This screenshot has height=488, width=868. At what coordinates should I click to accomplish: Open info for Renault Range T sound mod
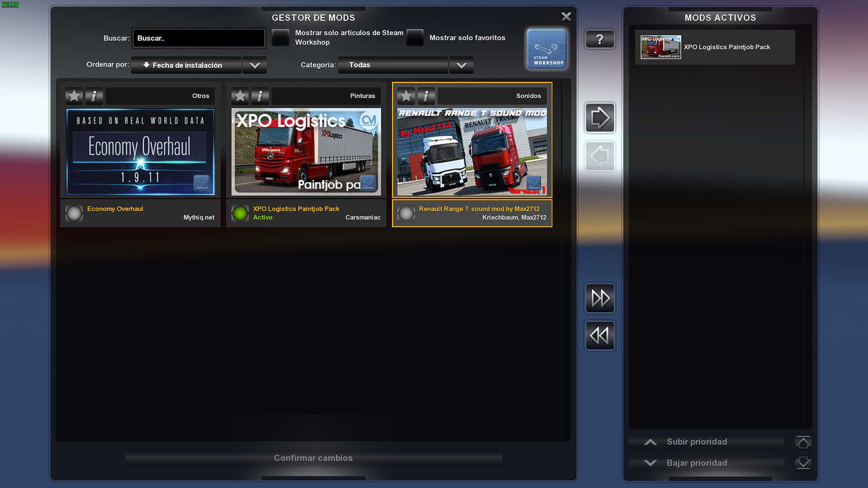coord(426,96)
